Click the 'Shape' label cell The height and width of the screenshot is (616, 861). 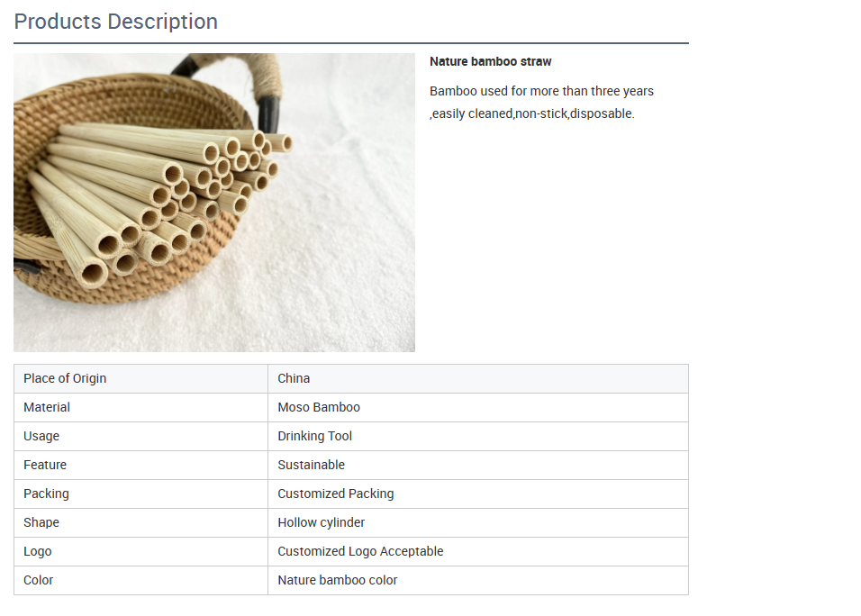pos(140,522)
